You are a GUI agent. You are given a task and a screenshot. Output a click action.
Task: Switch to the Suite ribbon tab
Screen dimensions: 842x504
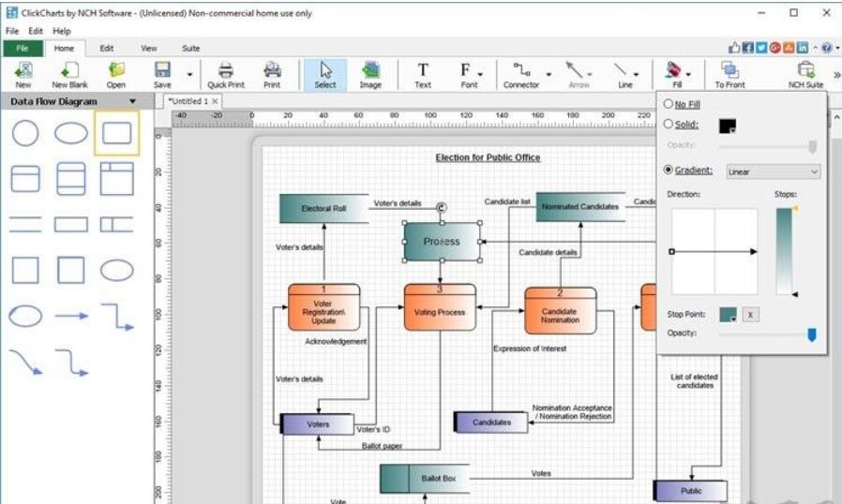click(190, 49)
